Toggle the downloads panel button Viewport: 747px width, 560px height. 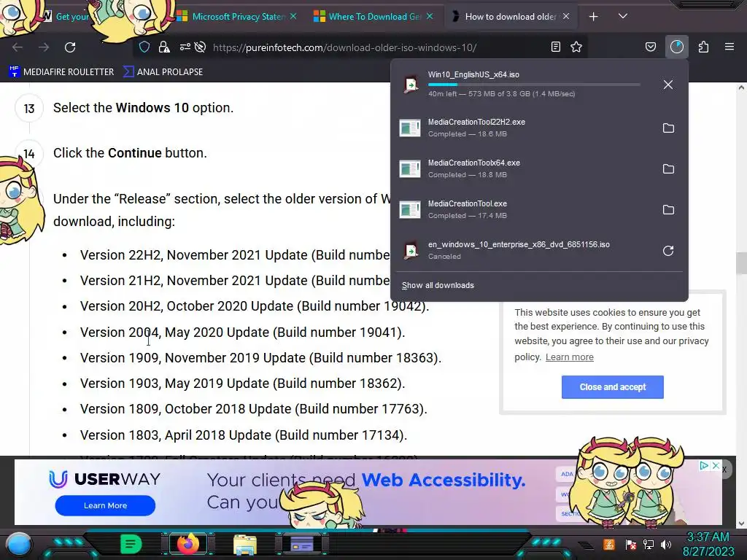676,47
